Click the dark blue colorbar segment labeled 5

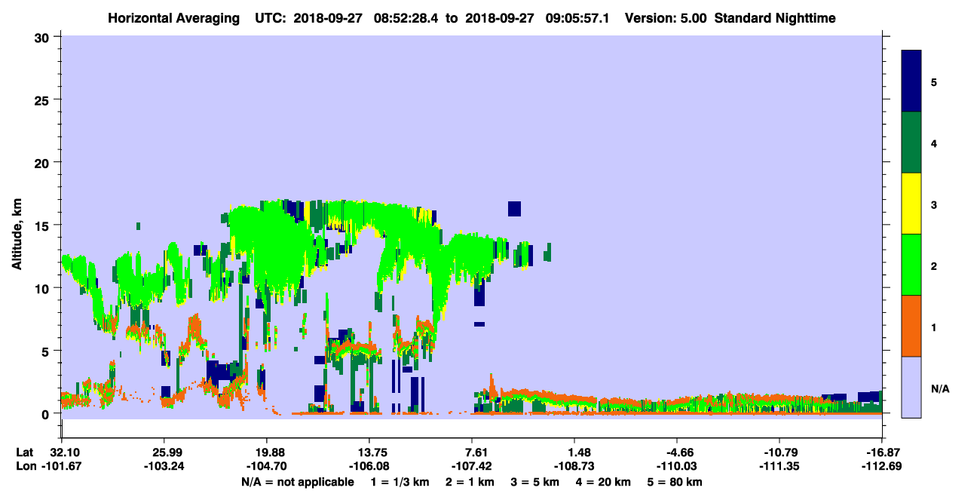tap(911, 81)
